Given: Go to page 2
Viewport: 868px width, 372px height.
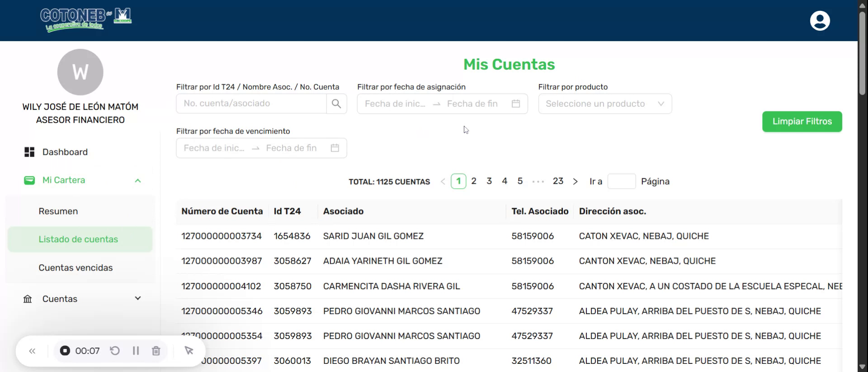Looking at the screenshot, I should 474,181.
